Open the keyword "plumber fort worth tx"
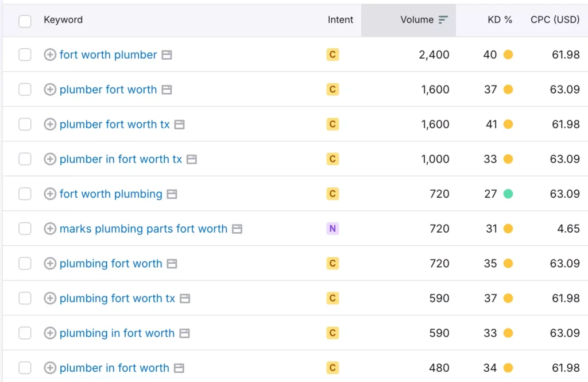 [x=114, y=124]
